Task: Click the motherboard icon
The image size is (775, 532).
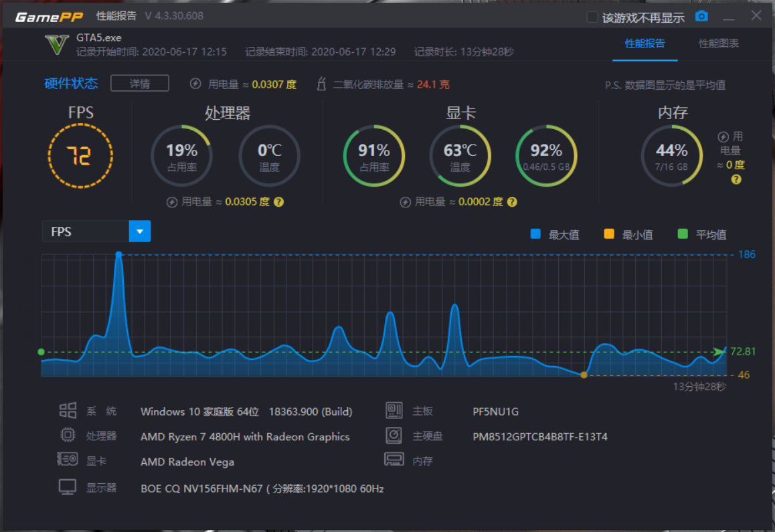Action: click(x=394, y=410)
